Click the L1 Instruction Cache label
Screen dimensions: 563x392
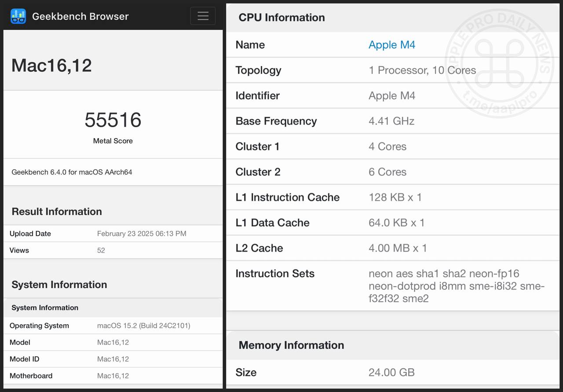(x=288, y=198)
